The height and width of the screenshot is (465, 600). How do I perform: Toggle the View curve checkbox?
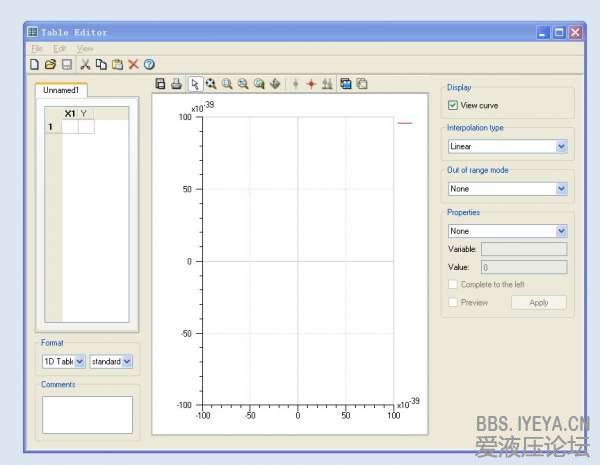pyautogui.click(x=453, y=105)
